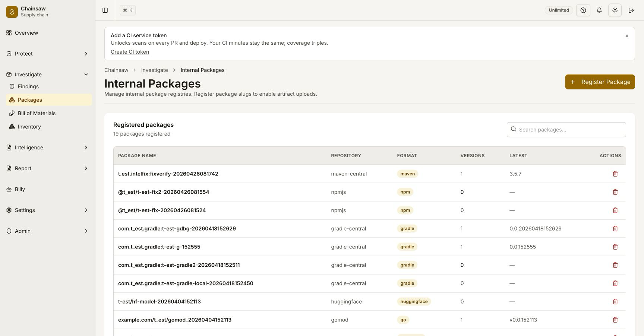Expand the Admin section
Image resolution: width=644 pixels, height=336 pixels.
coord(47,231)
